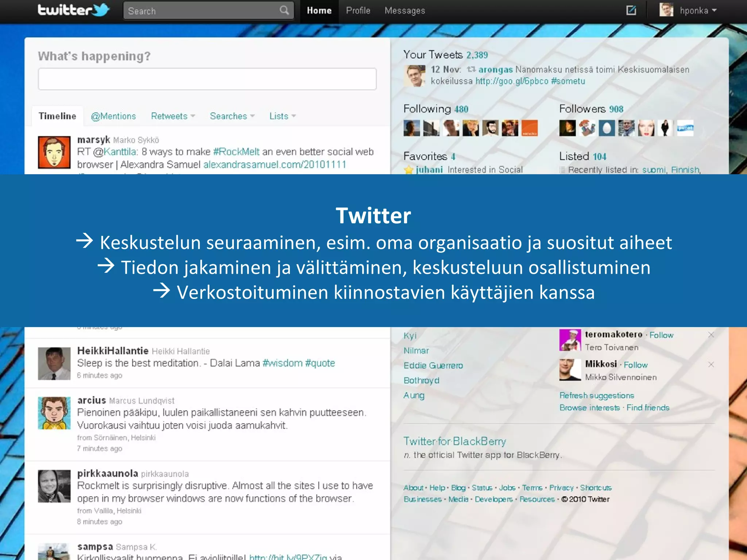This screenshot has height=560, width=747.
Task: Open the About footer link
Action: (x=413, y=488)
